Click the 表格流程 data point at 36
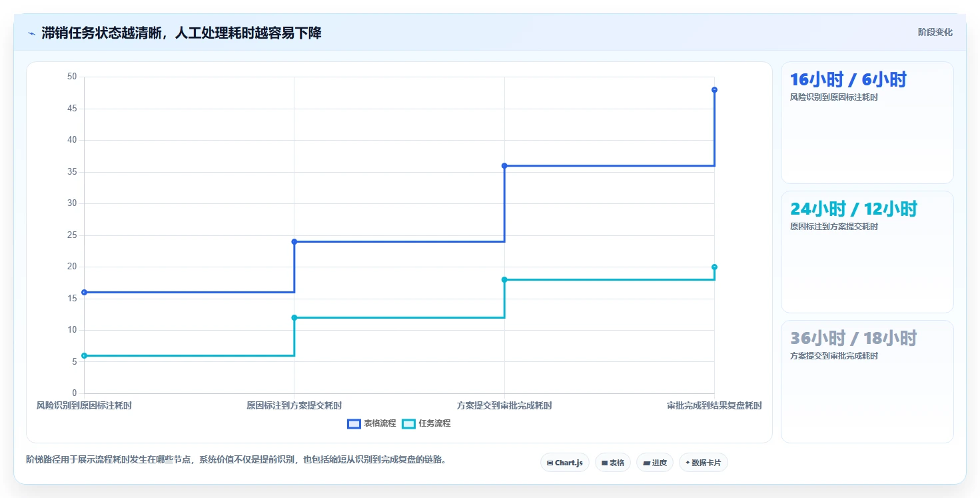The image size is (980, 498). [x=504, y=165]
